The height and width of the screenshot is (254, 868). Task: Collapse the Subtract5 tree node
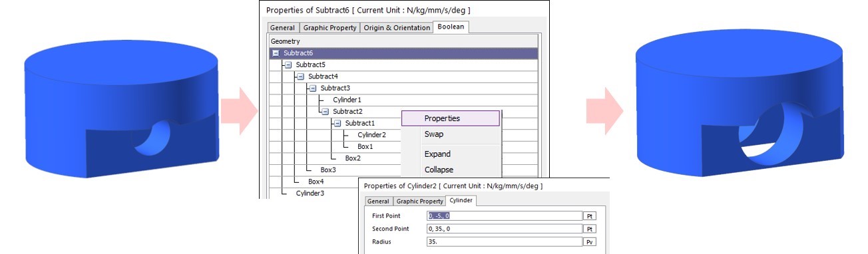tap(288, 65)
